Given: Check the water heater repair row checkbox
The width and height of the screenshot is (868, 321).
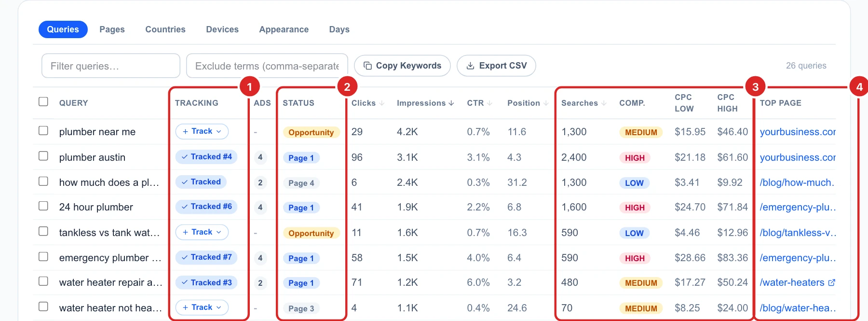Looking at the screenshot, I should click(43, 281).
